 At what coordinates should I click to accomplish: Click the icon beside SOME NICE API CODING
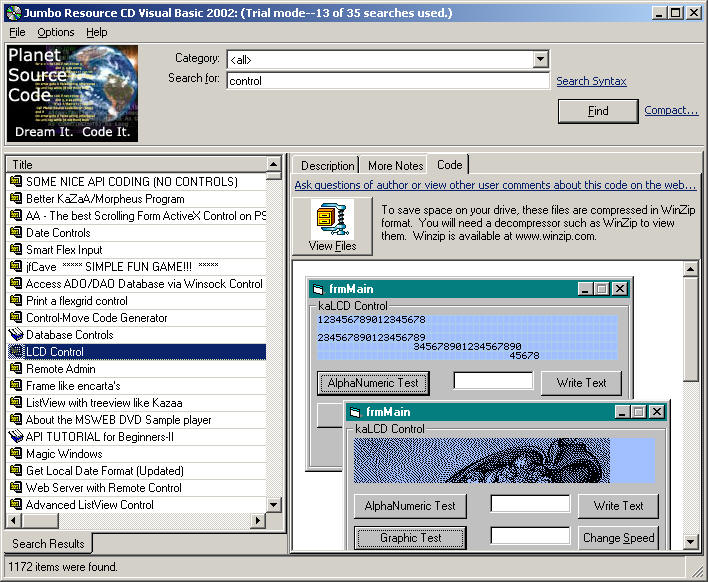(x=16, y=182)
